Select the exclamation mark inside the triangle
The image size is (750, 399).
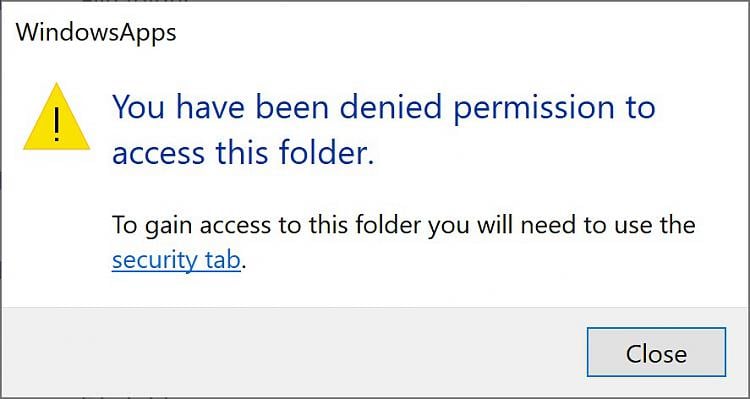click(56, 124)
